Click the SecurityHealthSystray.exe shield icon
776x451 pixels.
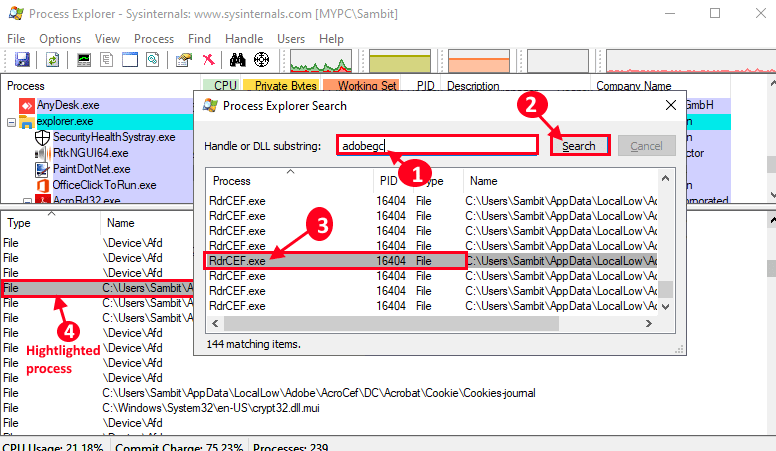43,138
